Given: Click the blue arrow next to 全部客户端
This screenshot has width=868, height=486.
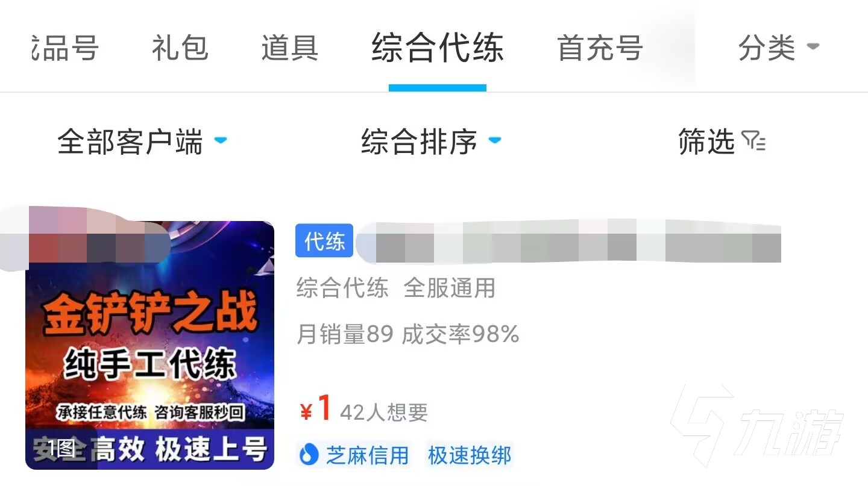Looking at the screenshot, I should point(221,140).
